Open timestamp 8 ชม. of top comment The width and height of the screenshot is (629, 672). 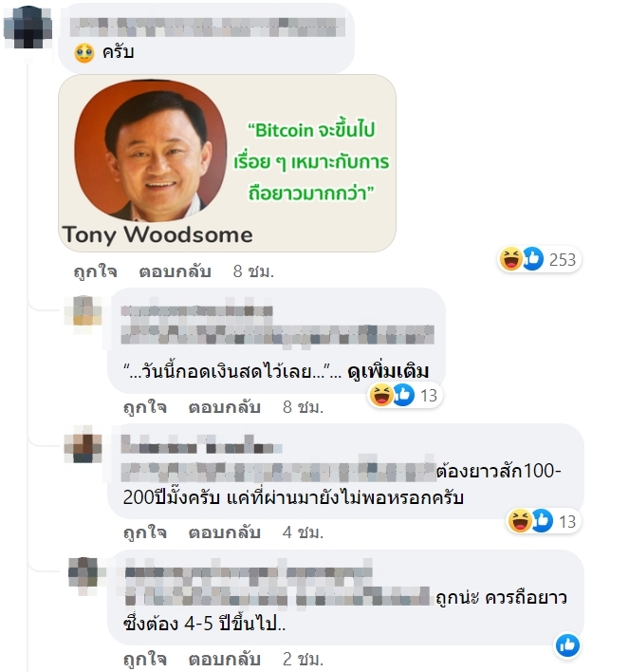point(253,271)
